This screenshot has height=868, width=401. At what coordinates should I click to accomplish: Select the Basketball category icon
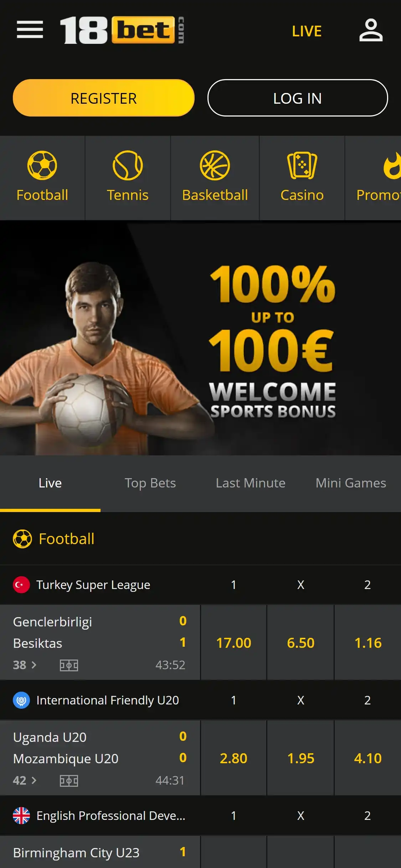(215, 166)
